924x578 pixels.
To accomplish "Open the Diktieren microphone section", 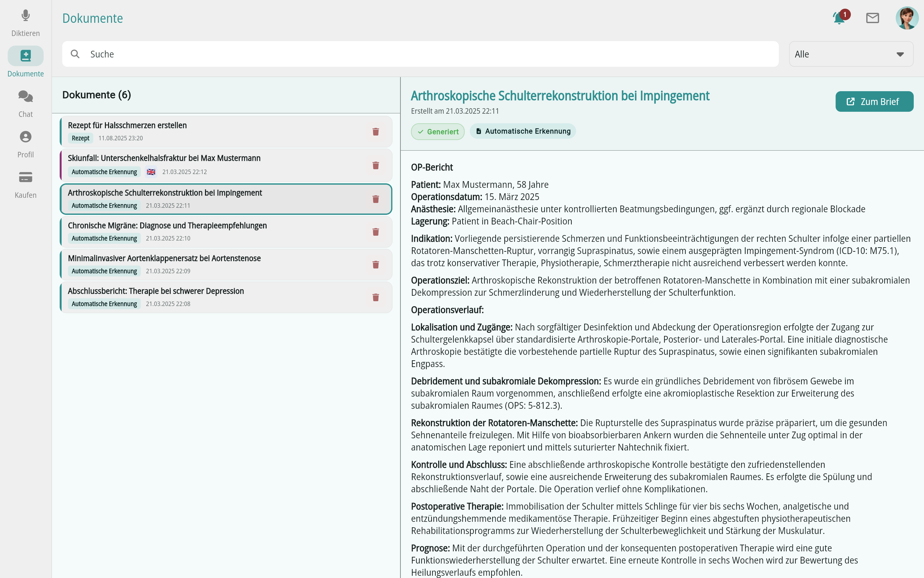I will pyautogui.click(x=26, y=22).
